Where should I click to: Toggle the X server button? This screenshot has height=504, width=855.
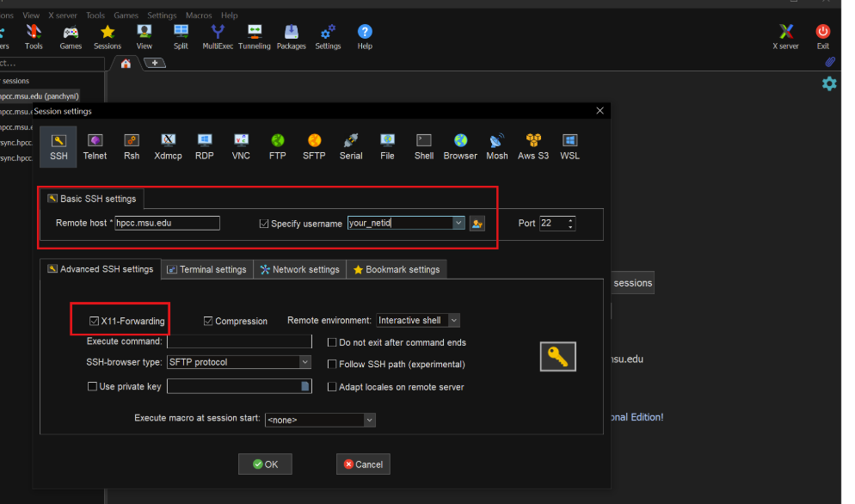(785, 37)
